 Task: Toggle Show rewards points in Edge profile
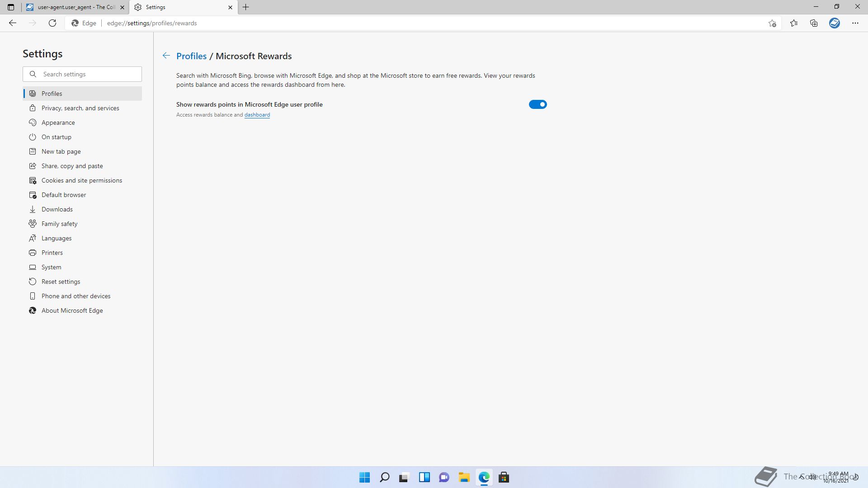(538, 104)
